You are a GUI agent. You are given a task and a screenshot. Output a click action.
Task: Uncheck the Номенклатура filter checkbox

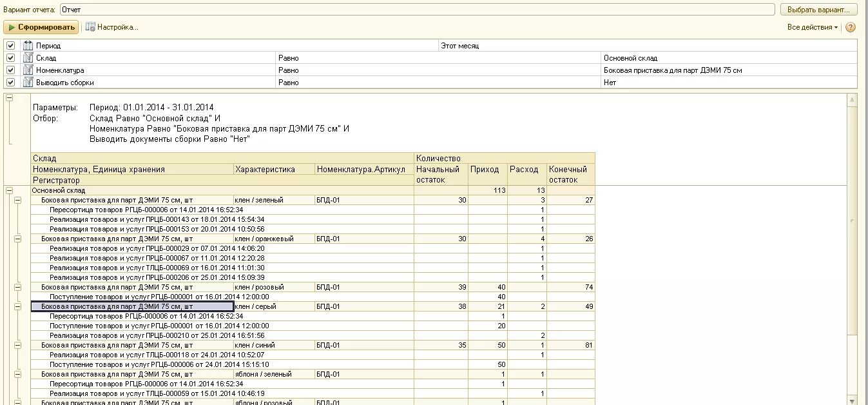tap(10, 70)
